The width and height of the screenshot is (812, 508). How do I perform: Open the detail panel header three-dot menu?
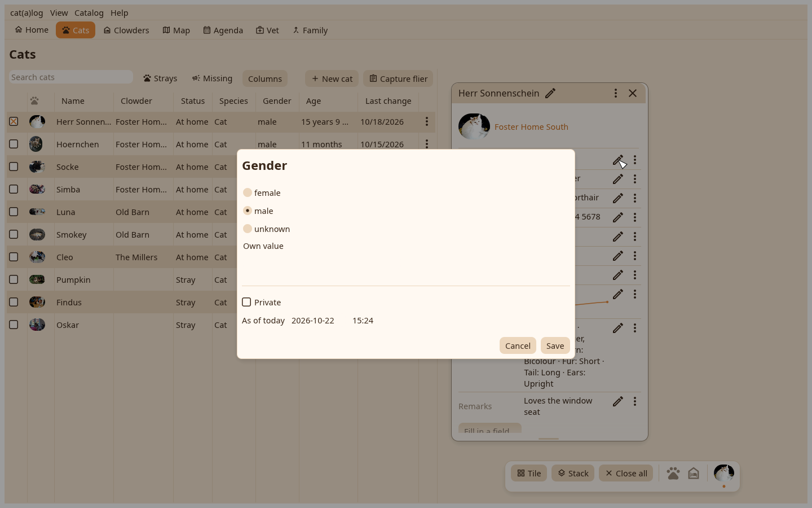[x=616, y=93]
